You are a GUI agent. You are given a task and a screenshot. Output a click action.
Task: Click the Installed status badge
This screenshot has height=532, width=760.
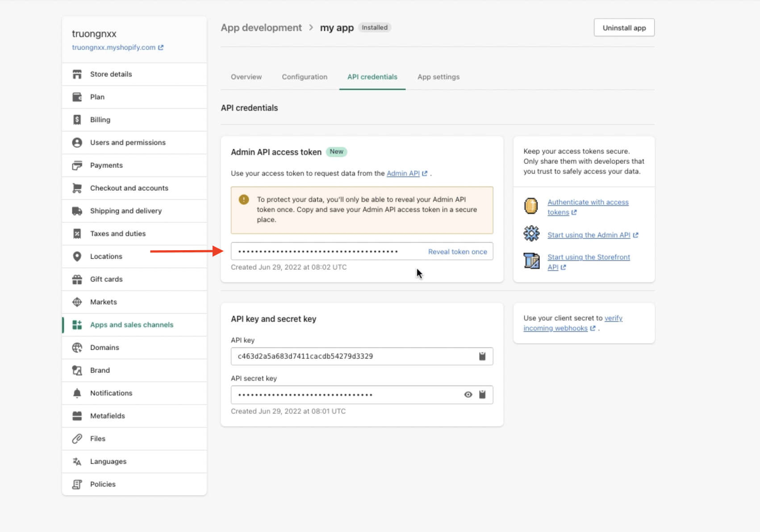(x=375, y=28)
